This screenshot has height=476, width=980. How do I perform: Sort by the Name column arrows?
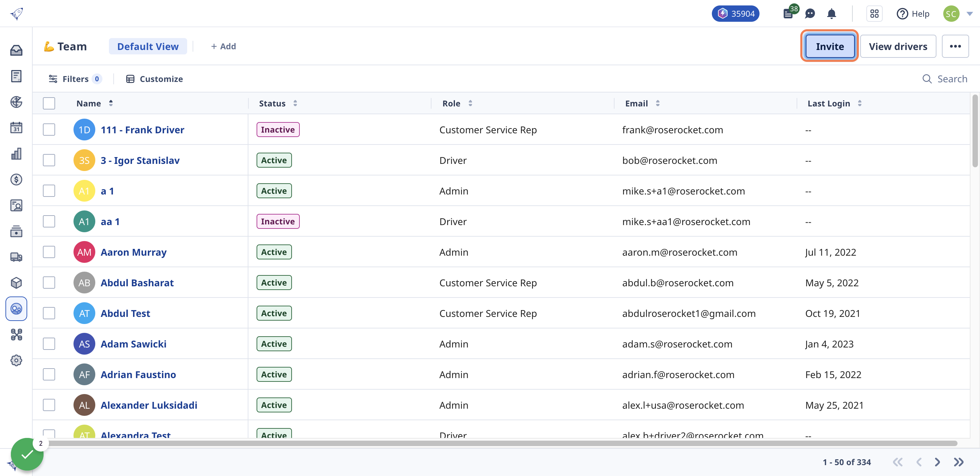pos(111,103)
